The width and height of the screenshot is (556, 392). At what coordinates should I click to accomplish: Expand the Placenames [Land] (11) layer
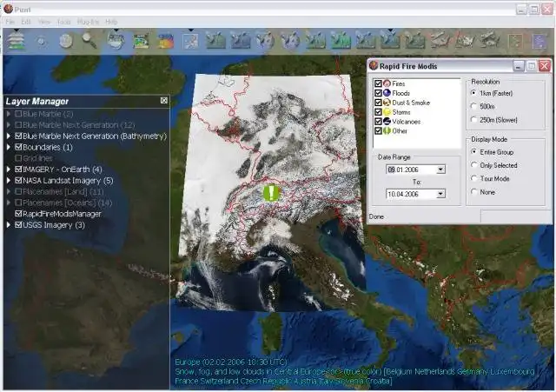9,191
